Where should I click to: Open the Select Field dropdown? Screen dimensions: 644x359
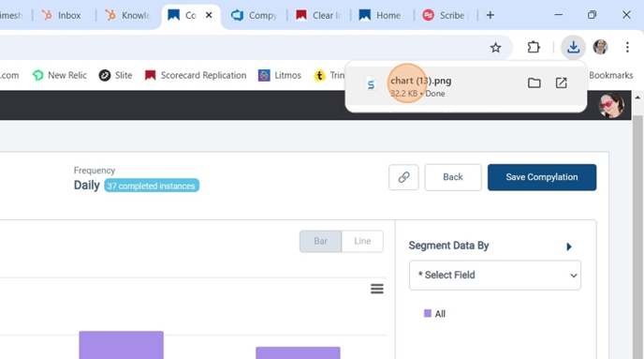pyautogui.click(x=494, y=276)
